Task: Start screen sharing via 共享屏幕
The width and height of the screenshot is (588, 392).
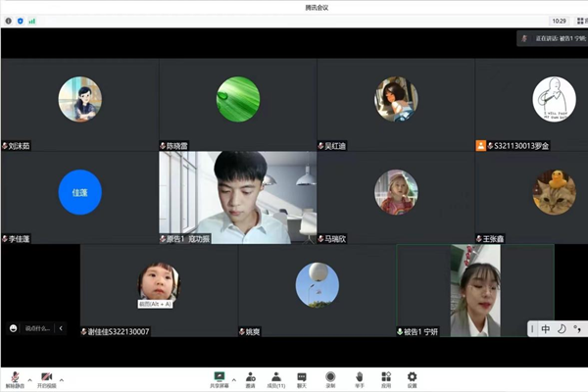Action: (220, 378)
